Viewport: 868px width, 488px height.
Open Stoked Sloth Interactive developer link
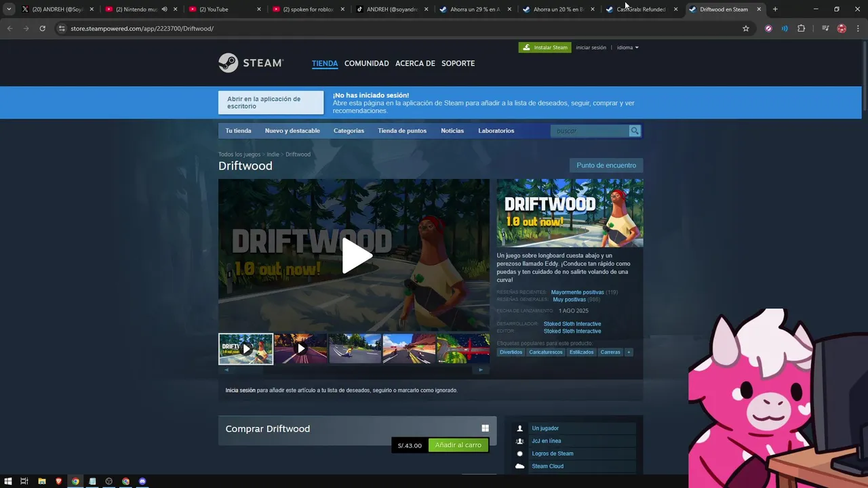pos(572,324)
